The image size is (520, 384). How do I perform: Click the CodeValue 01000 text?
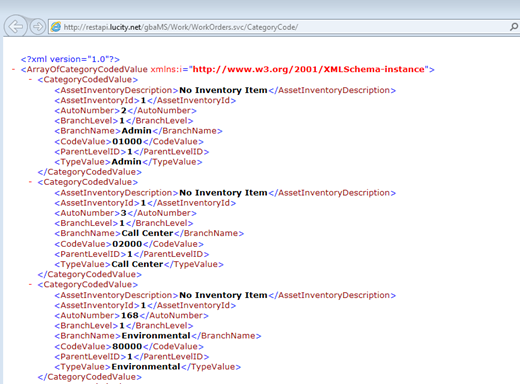pyautogui.click(x=127, y=142)
